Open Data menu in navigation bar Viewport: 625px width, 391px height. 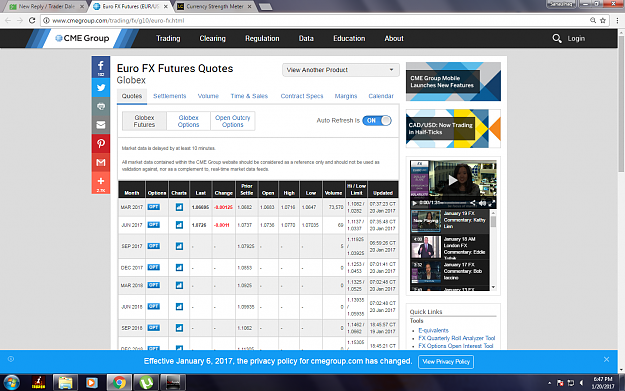306,38
